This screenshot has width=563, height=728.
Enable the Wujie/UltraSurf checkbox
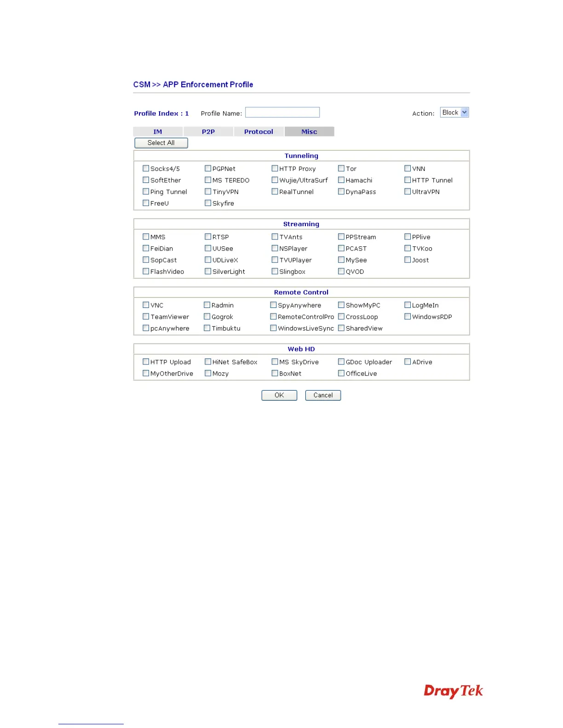point(275,180)
